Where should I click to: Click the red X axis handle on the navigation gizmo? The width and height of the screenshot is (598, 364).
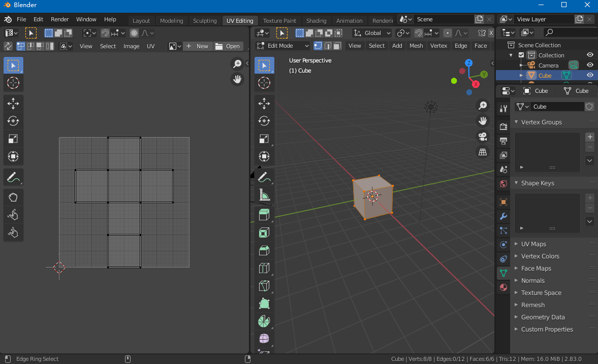click(475, 84)
